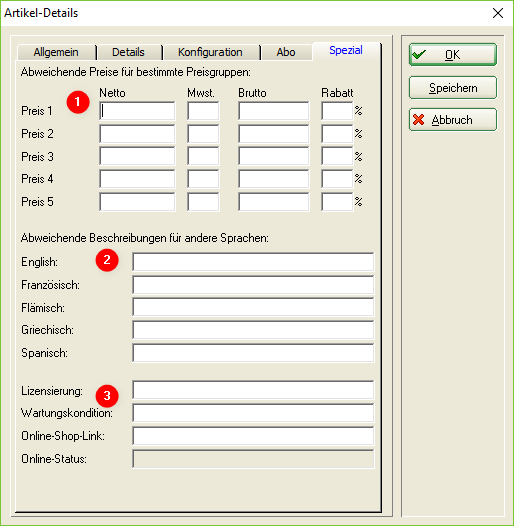
Task: Click the Preis 4 Netto field
Action: (x=137, y=179)
